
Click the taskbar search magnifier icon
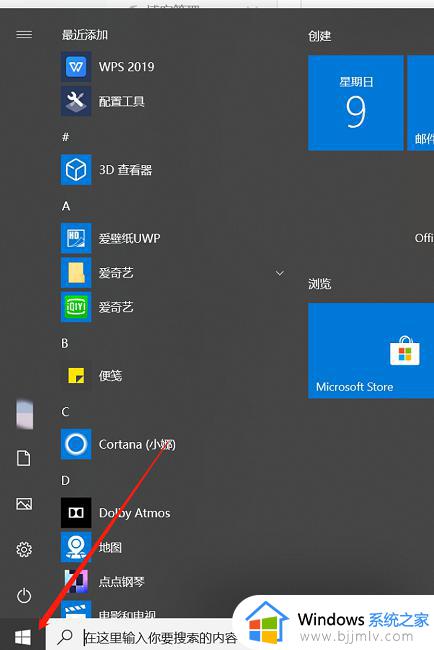pos(65,636)
